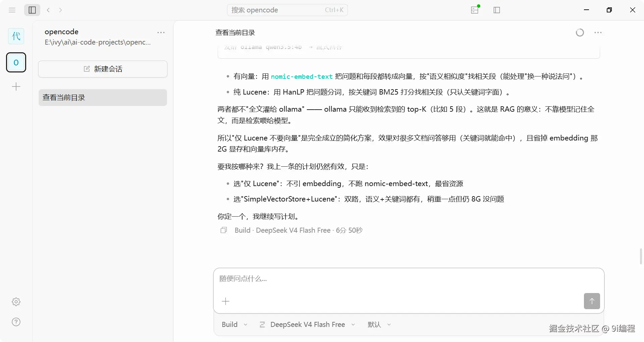Open session more options ellipsis
Image resolution: width=644 pixels, height=342 pixels.
tap(598, 33)
